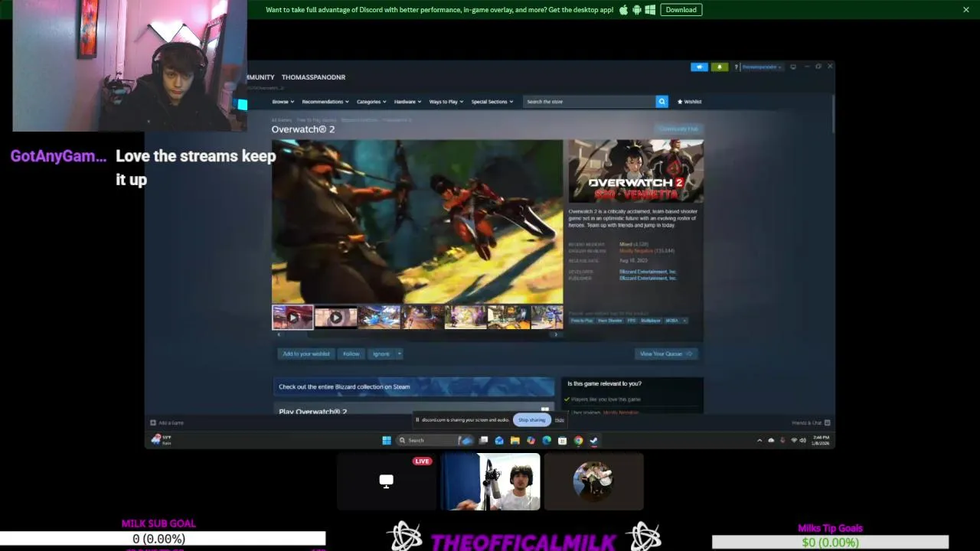Open the Wishlist link
The height and width of the screenshot is (551, 980).
point(689,102)
